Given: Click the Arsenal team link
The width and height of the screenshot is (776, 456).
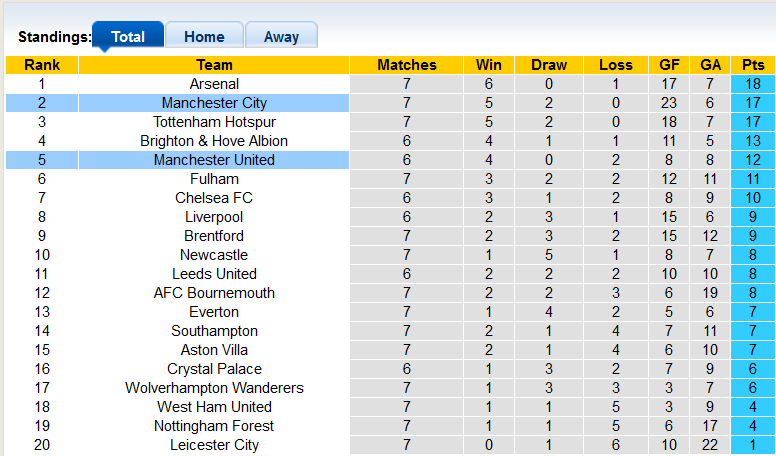Looking at the screenshot, I should tap(214, 84).
